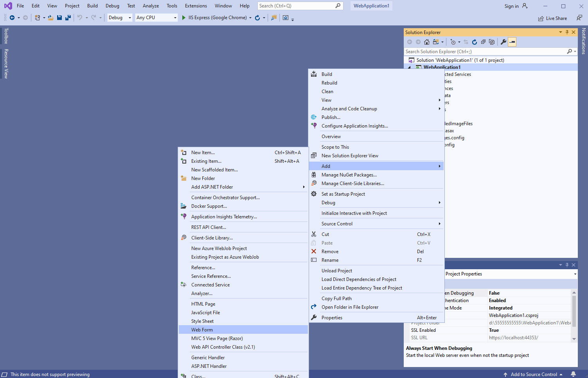Collapse the WebApplication1 project node

pos(410,67)
